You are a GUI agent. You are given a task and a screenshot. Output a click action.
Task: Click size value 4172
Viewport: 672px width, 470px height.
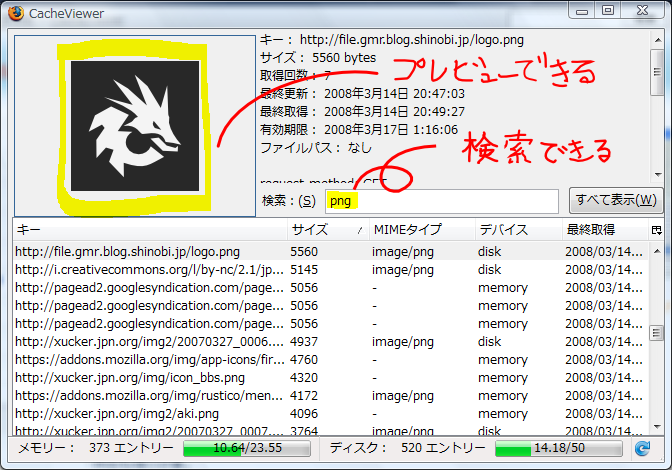pos(304,395)
